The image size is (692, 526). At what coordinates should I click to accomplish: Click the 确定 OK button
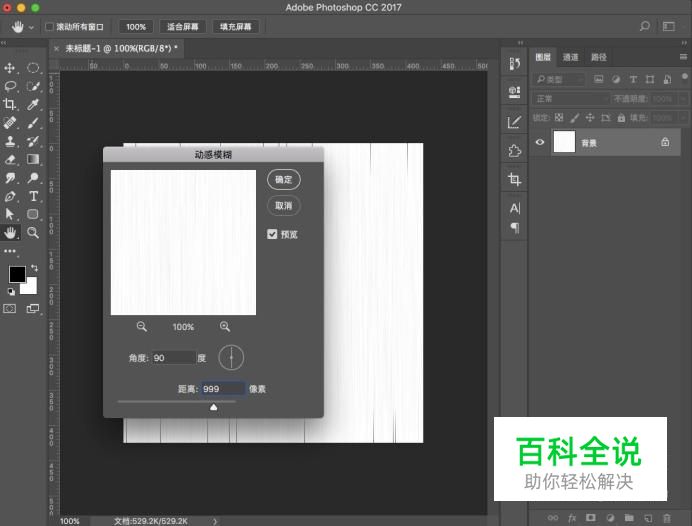(x=283, y=180)
